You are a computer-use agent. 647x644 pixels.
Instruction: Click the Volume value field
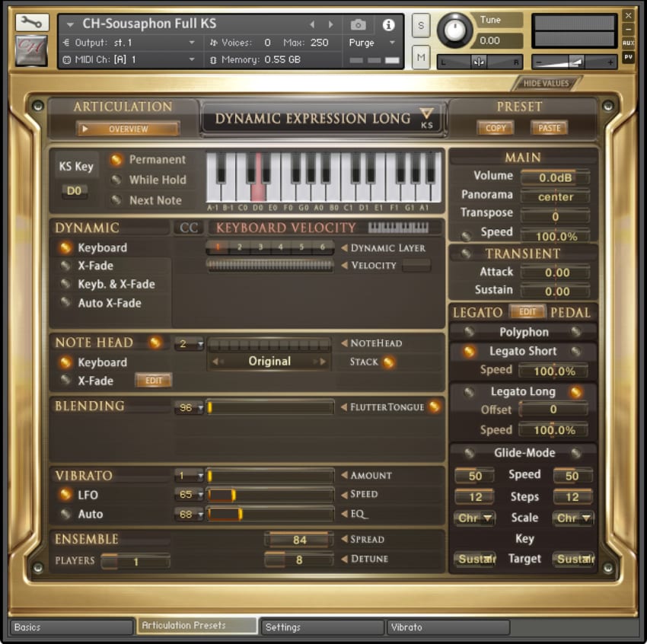554,177
